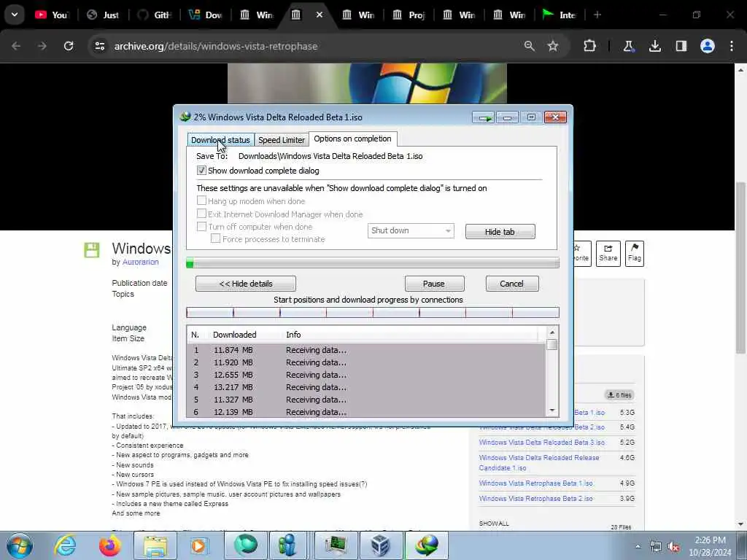The height and width of the screenshot is (560, 747).
Task: Open the Chrome extensions puzzle icon
Action: tap(589, 46)
